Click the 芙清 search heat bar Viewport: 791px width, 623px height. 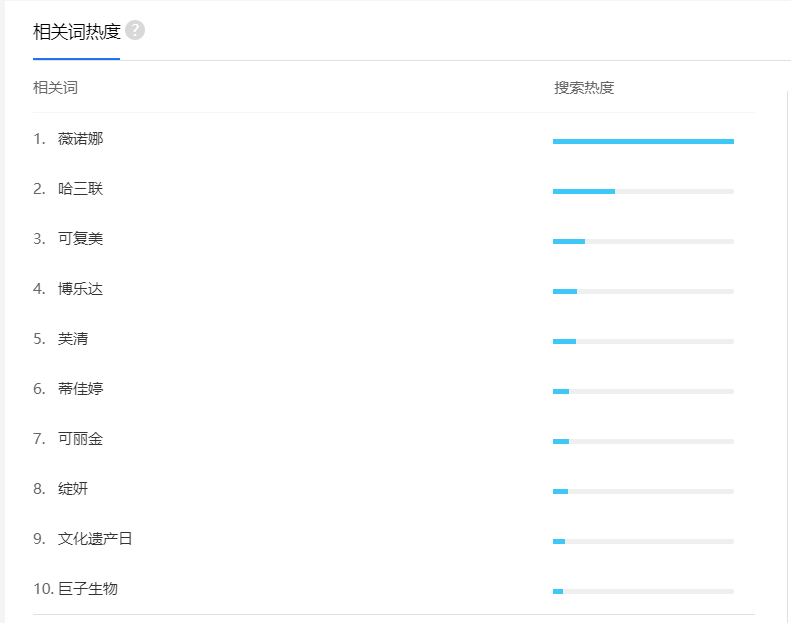(643, 341)
